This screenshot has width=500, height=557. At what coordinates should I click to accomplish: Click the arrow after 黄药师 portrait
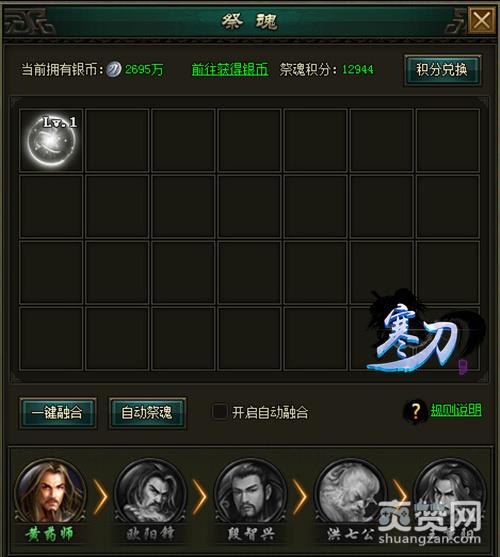(101, 497)
